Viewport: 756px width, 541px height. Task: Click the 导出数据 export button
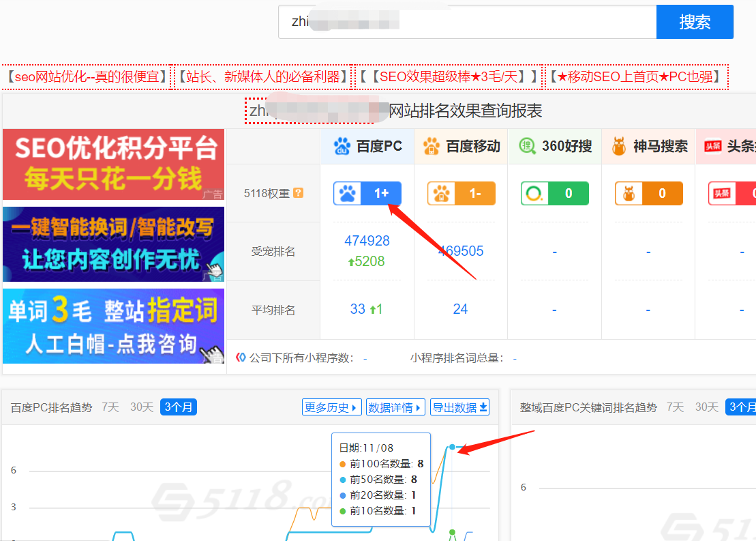tap(460, 407)
